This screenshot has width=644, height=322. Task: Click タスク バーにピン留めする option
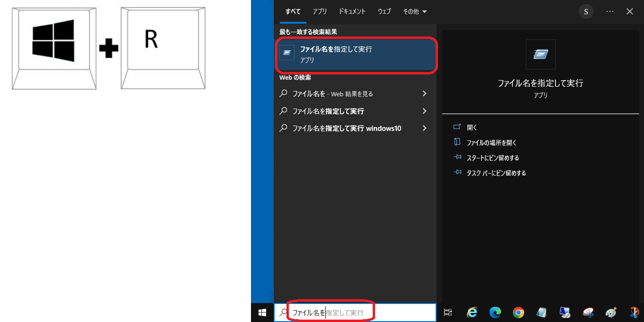[496, 173]
